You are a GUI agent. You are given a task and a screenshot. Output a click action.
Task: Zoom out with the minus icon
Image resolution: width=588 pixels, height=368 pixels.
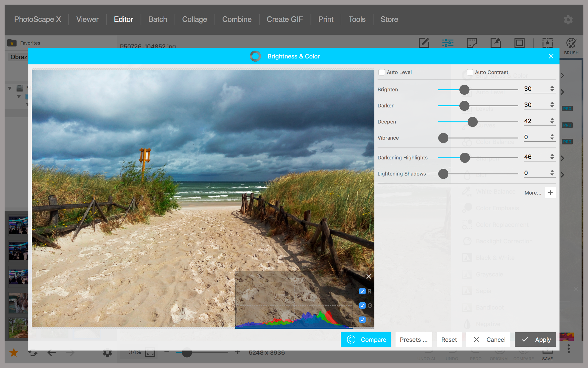click(167, 352)
